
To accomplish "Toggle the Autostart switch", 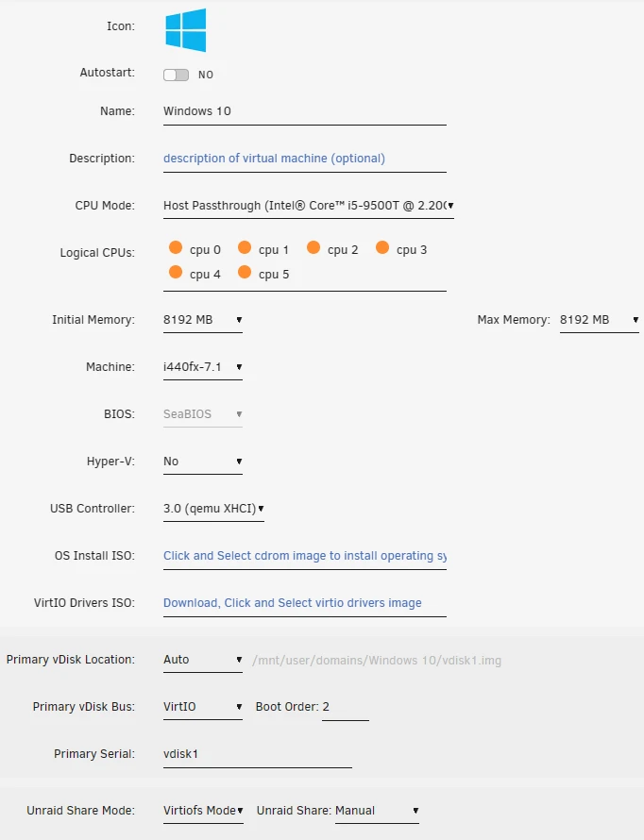I will click(x=176, y=75).
